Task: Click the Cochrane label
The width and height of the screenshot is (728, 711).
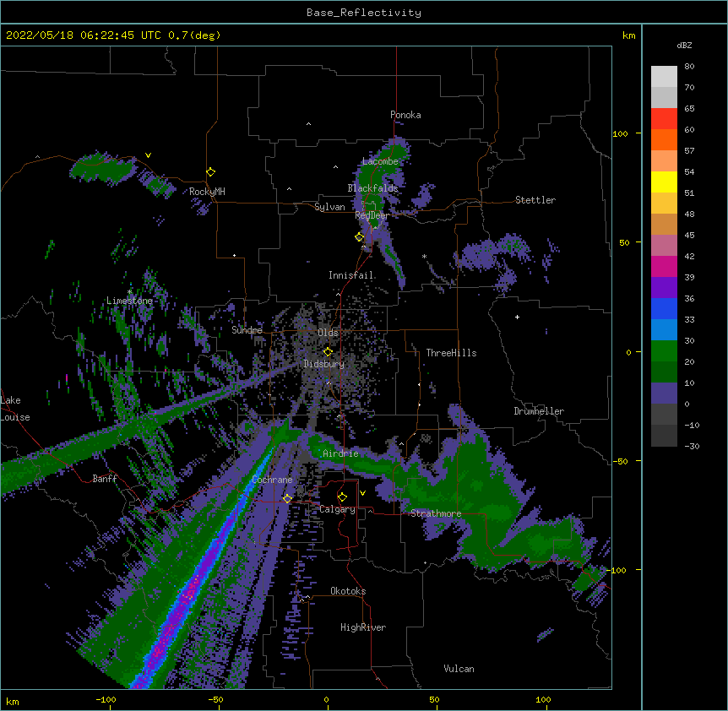Action: 272,480
